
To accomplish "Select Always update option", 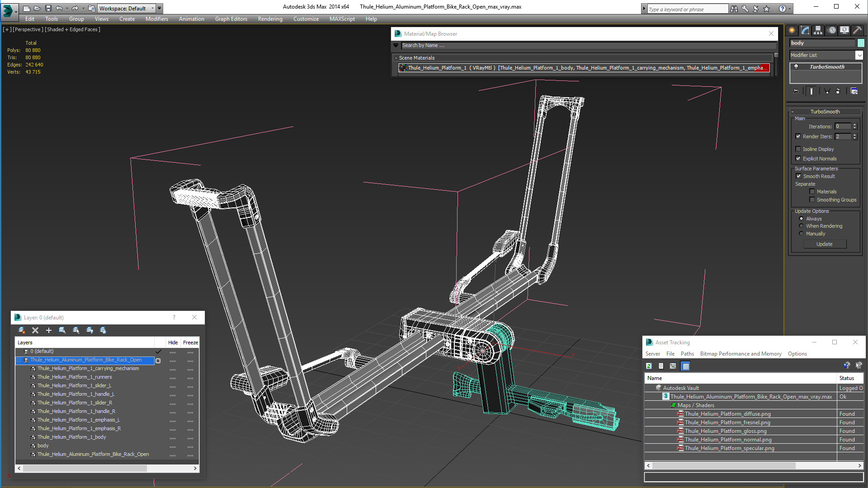I will [801, 219].
